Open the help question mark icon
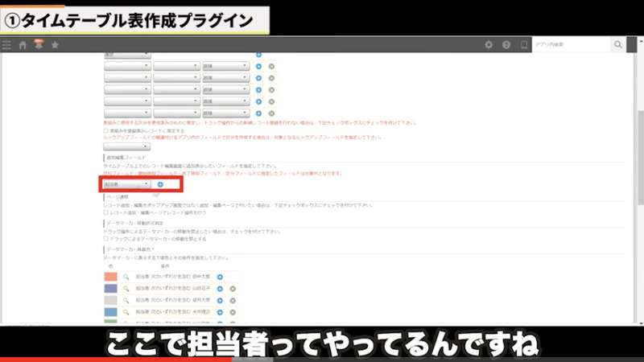Image resolution: width=644 pixels, height=362 pixels. [506, 45]
